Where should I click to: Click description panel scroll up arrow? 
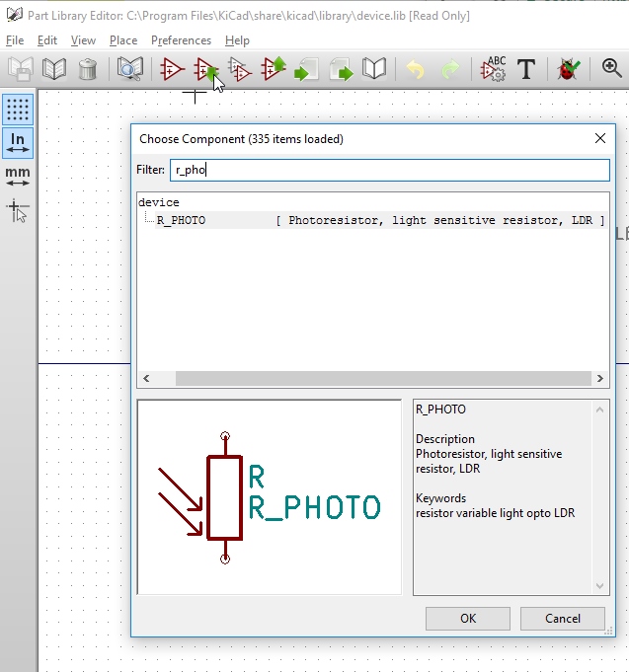click(599, 411)
